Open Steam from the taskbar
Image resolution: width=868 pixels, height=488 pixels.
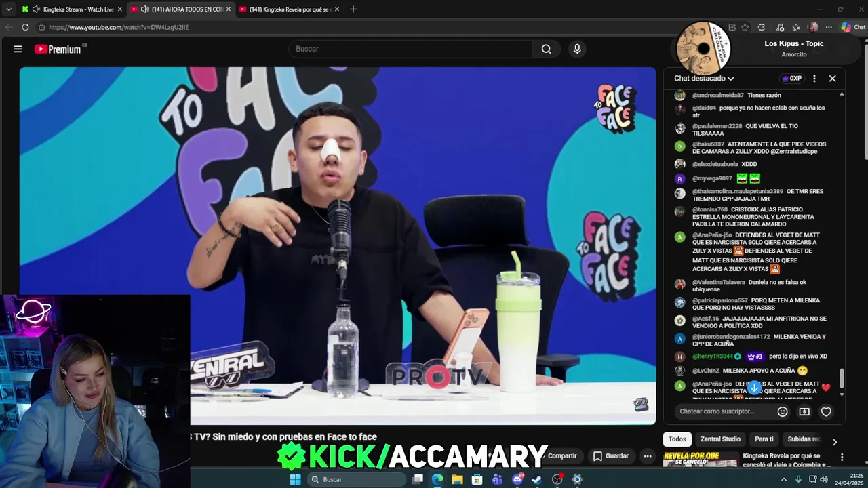click(537, 479)
